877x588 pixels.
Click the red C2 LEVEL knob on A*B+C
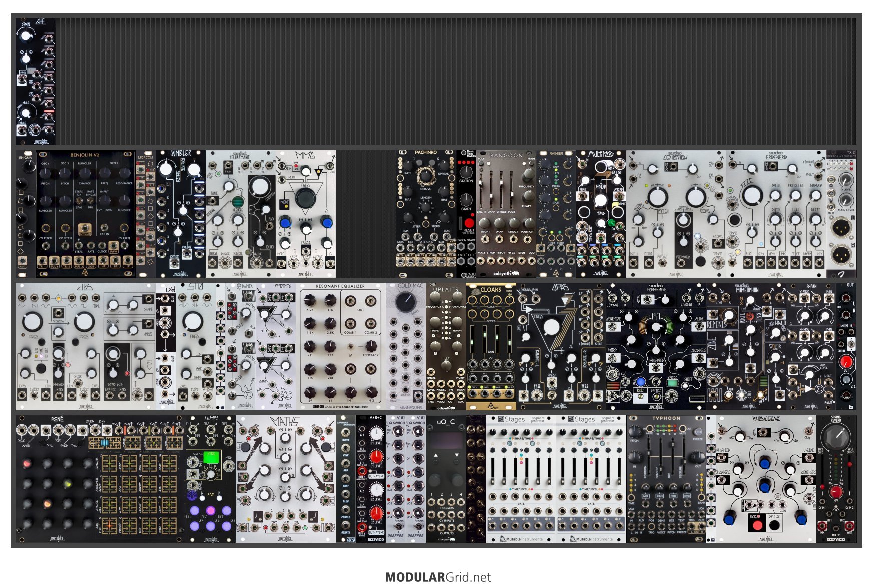click(x=376, y=513)
